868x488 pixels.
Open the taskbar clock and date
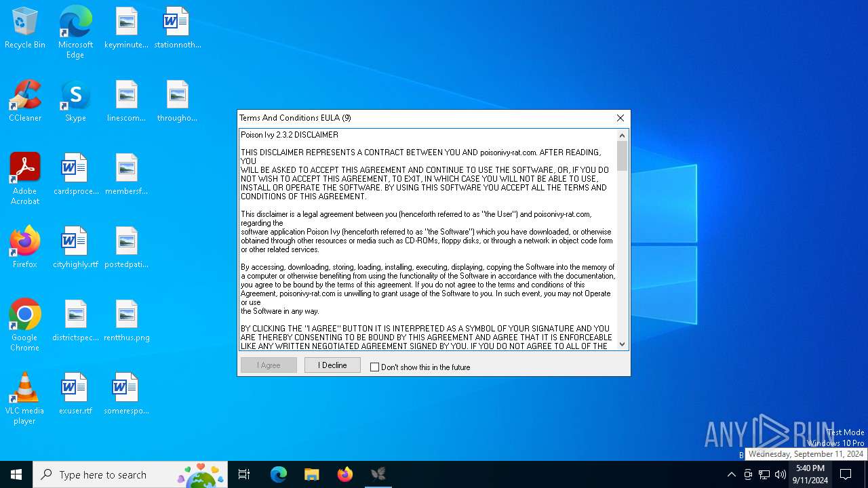[810, 474]
